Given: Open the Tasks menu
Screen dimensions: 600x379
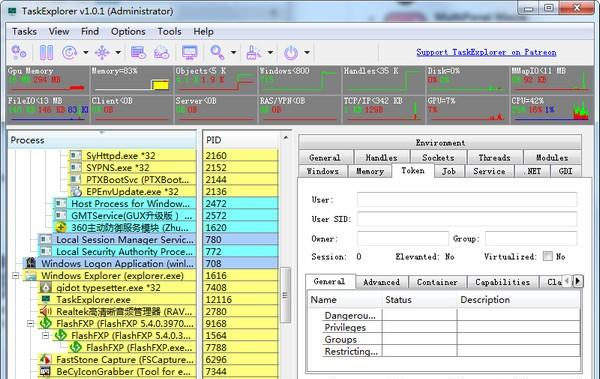Looking at the screenshot, I should point(24,31).
